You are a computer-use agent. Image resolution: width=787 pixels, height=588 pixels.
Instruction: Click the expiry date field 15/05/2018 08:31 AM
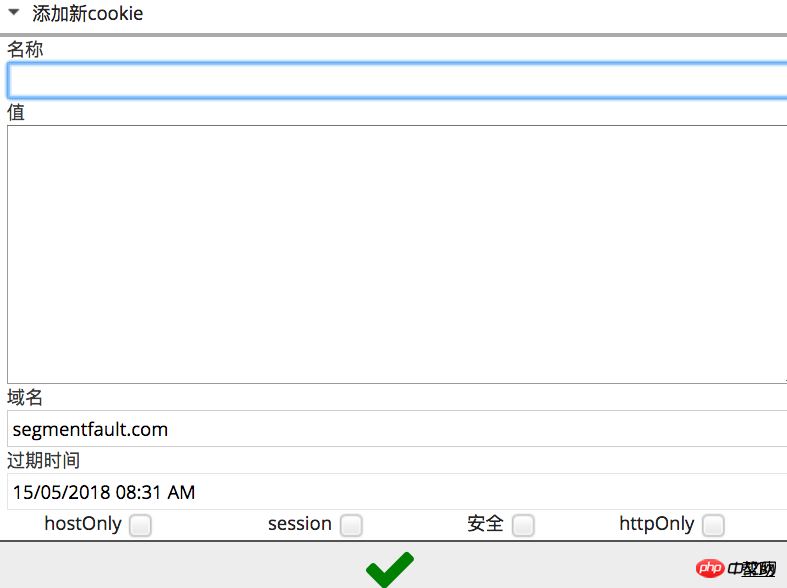pyautogui.click(x=397, y=492)
